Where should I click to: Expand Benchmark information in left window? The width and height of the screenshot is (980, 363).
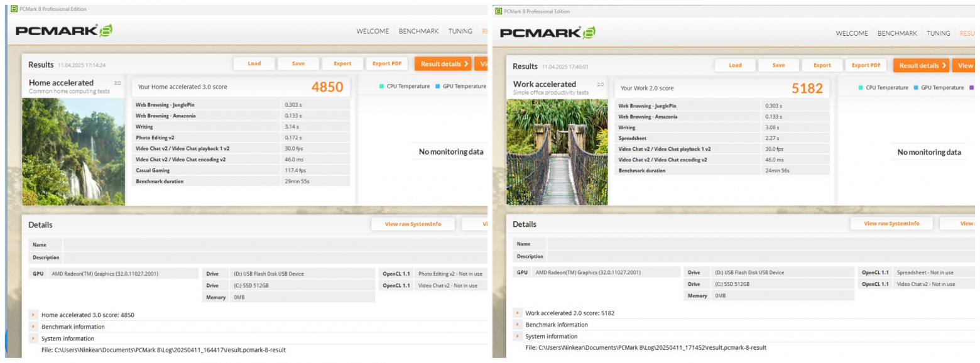[33, 327]
